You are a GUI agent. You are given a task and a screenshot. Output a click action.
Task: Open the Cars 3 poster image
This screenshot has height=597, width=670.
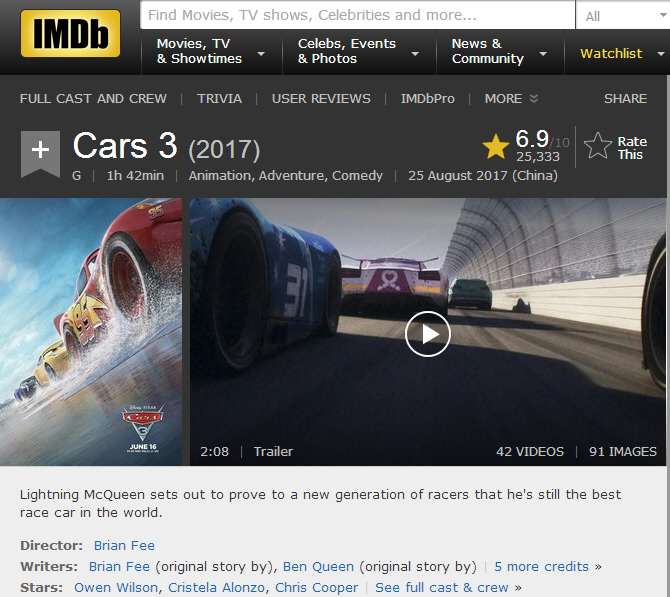(x=91, y=331)
